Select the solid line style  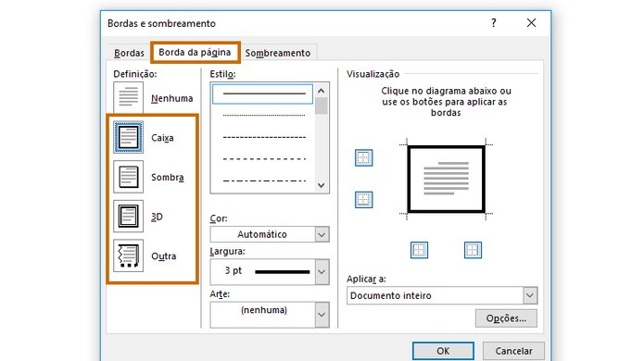tap(262, 93)
